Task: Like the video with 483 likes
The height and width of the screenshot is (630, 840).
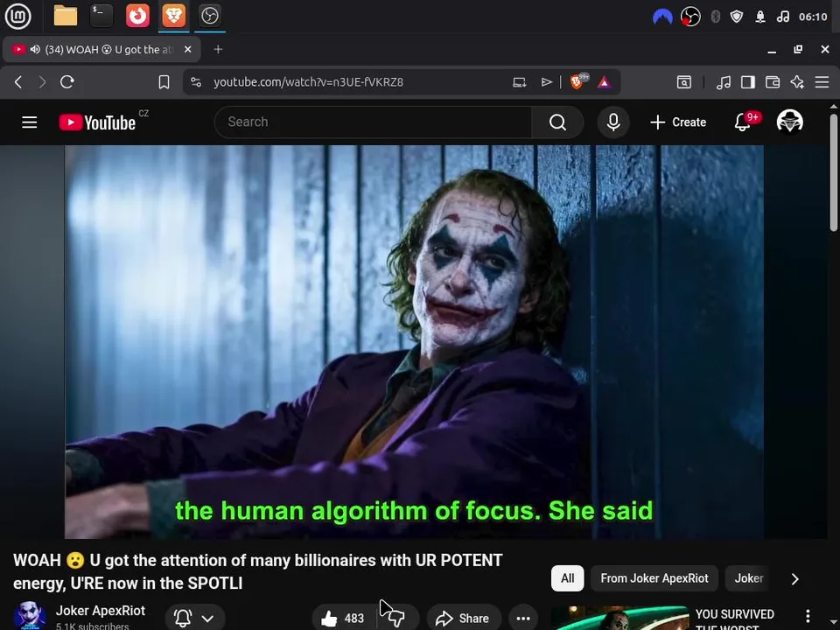Action: click(x=343, y=619)
